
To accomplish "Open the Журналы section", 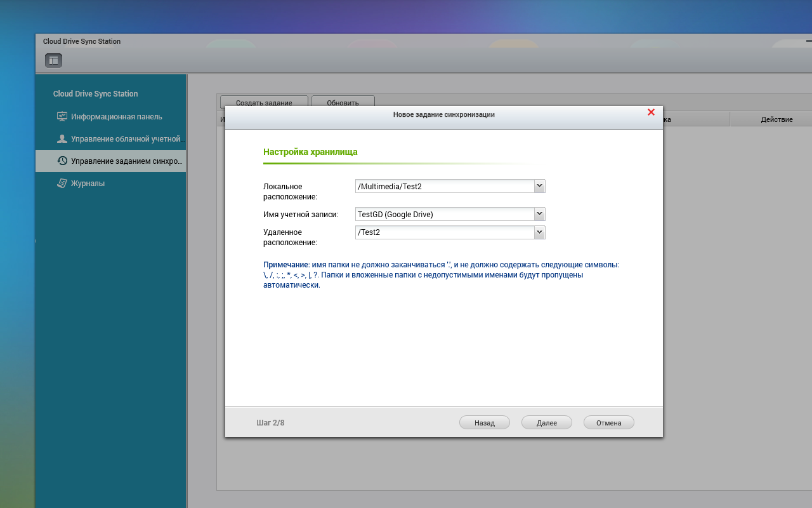I will pyautogui.click(x=111, y=184).
